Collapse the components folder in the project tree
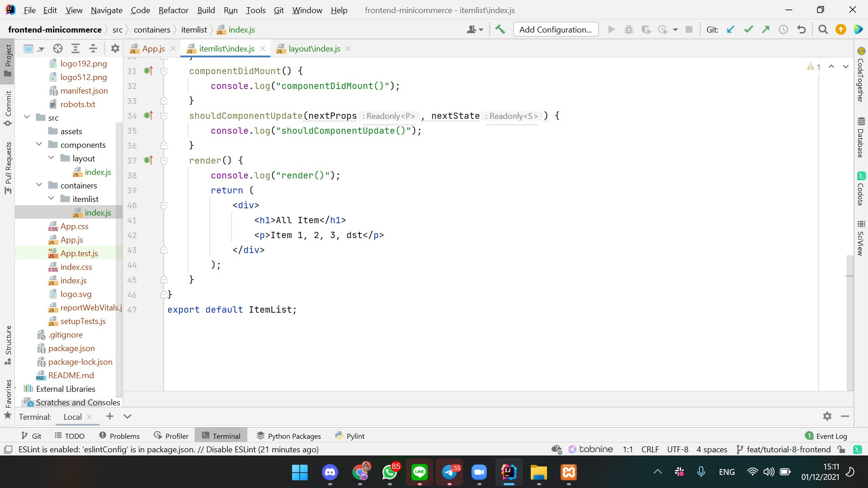Viewport: 868px width, 488px height. coord(39,145)
